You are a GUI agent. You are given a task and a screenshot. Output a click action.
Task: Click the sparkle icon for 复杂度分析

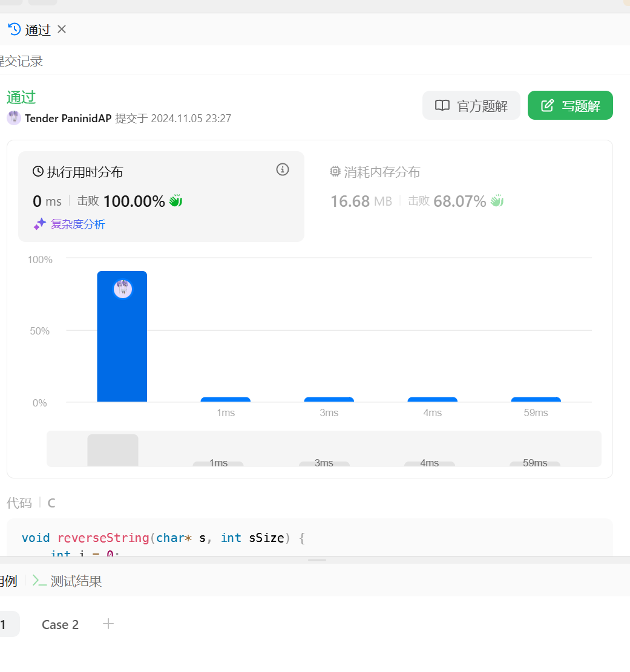click(40, 224)
